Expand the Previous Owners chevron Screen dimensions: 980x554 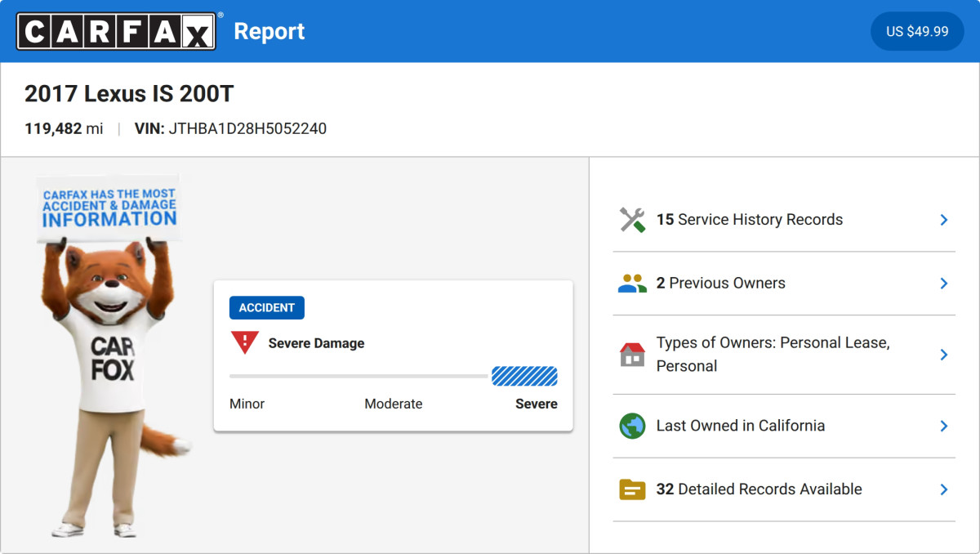944,284
